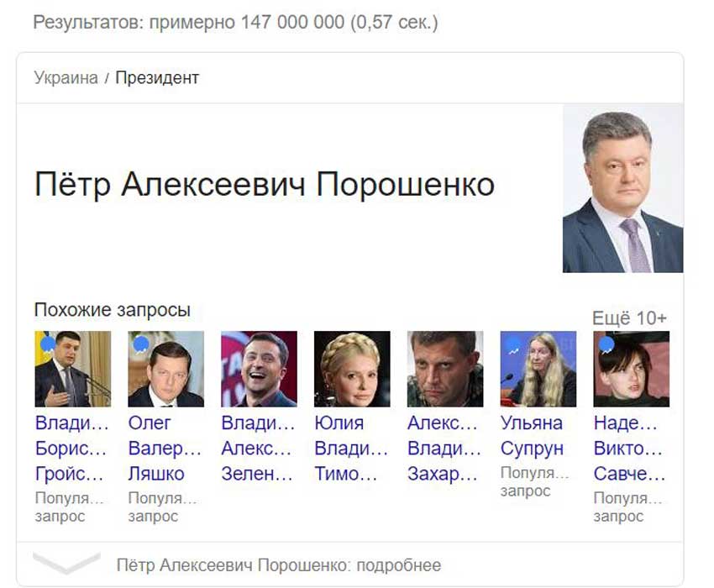
Task: Click the trending badge on Олег Ляшко's thumbnail
Action: (140, 344)
